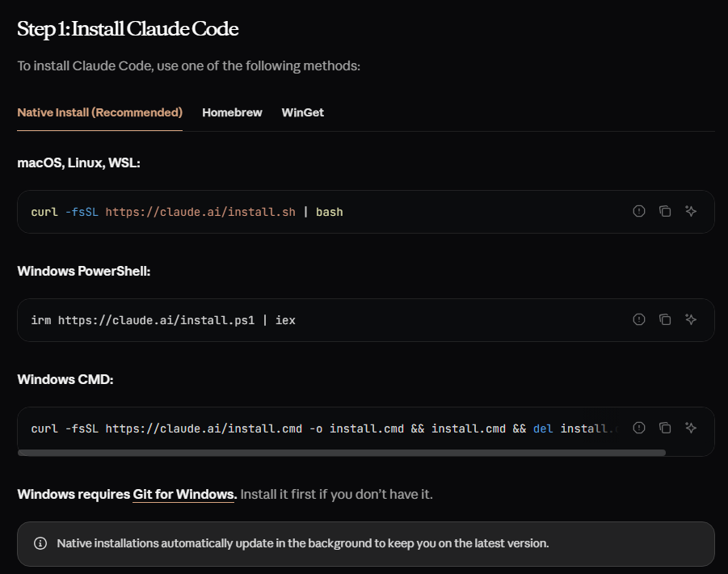Click the macOS, Linux, WSL: label

pyautogui.click(x=78, y=162)
